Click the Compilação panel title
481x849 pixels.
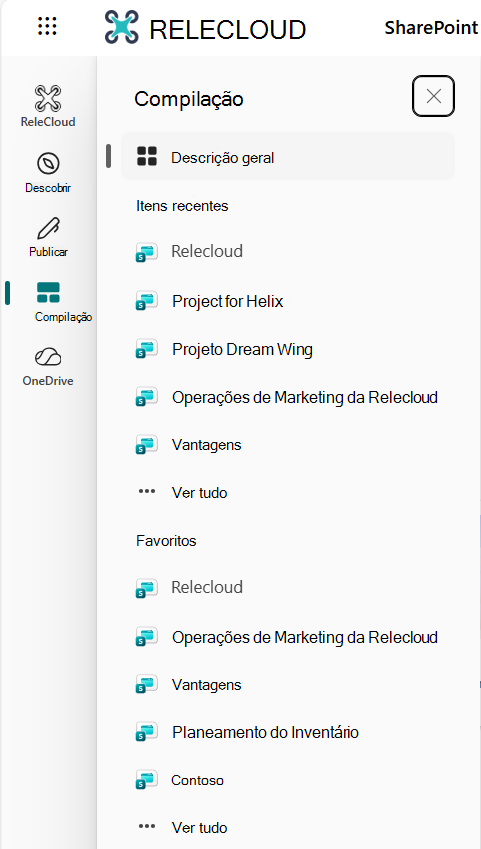(188, 100)
